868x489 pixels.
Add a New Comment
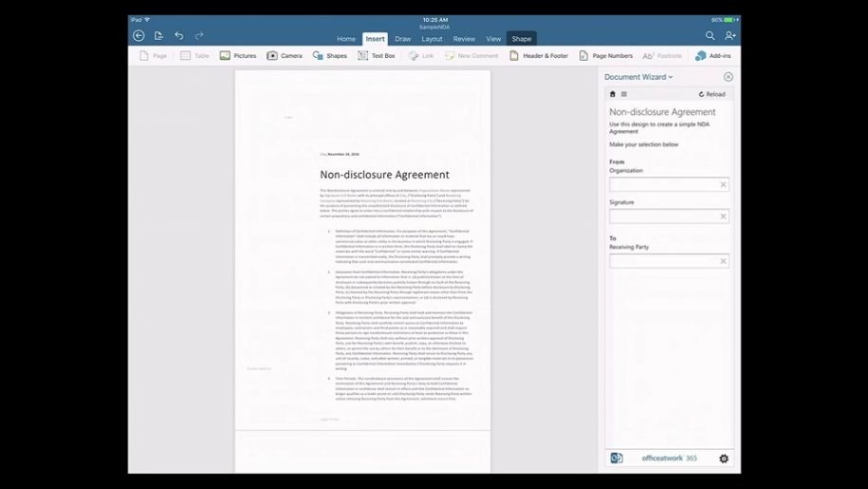(x=471, y=56)
